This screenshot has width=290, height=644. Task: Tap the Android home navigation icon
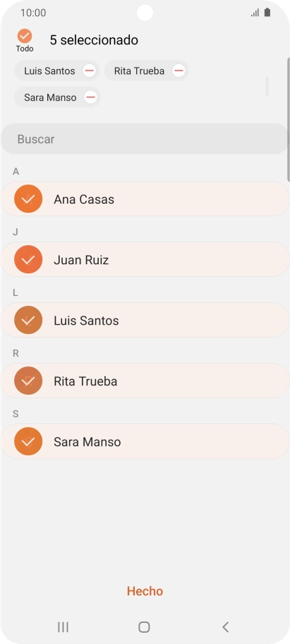tap(144, 627)
